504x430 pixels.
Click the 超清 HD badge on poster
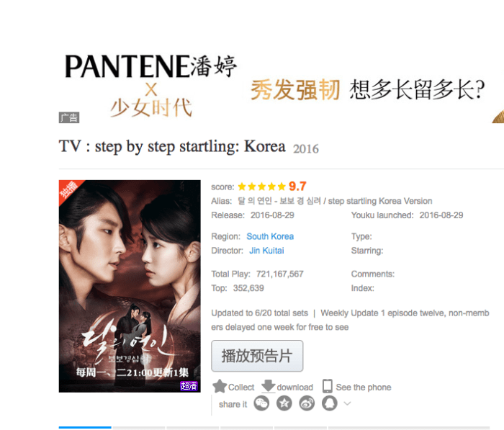(189, 385)
